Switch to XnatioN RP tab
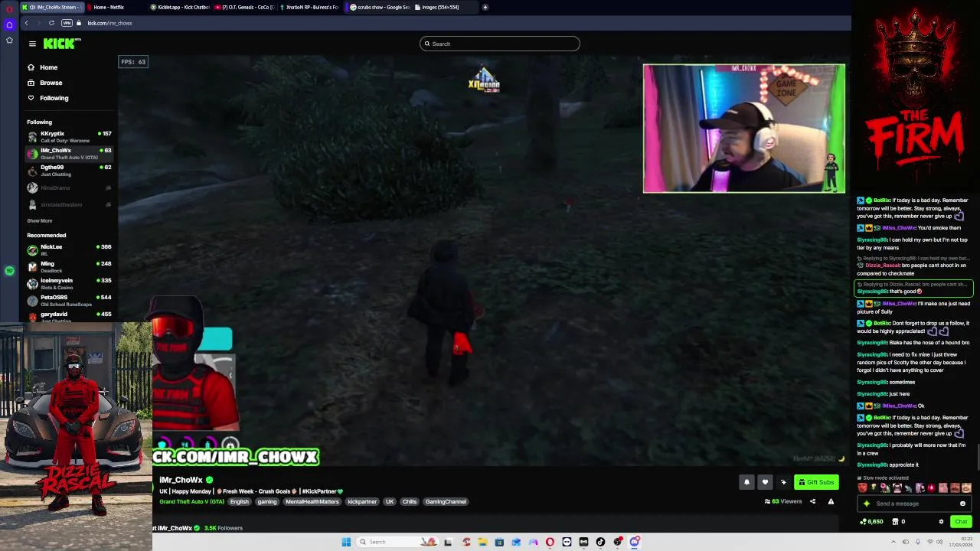980x551 pixels. click(x=310, y=7)
